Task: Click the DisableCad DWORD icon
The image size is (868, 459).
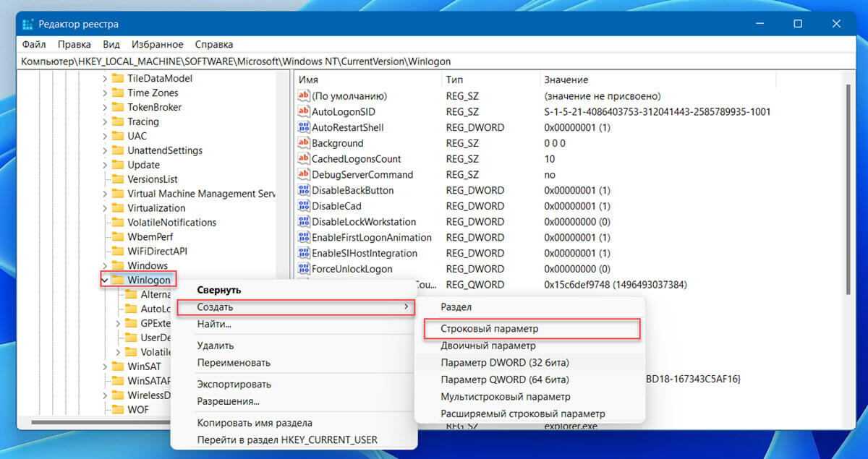Action: coord(304,206)
